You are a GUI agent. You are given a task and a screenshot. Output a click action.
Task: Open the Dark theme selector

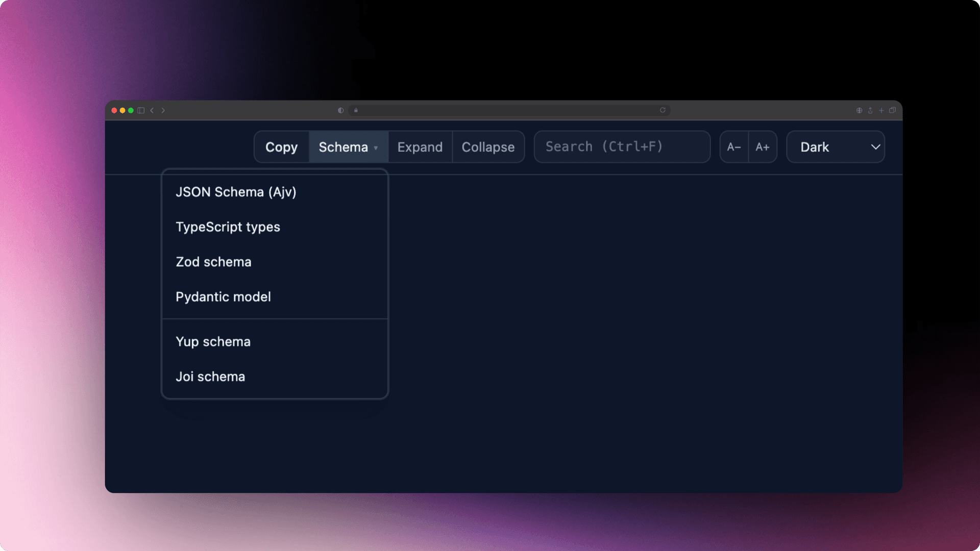(x=836, y=146)
